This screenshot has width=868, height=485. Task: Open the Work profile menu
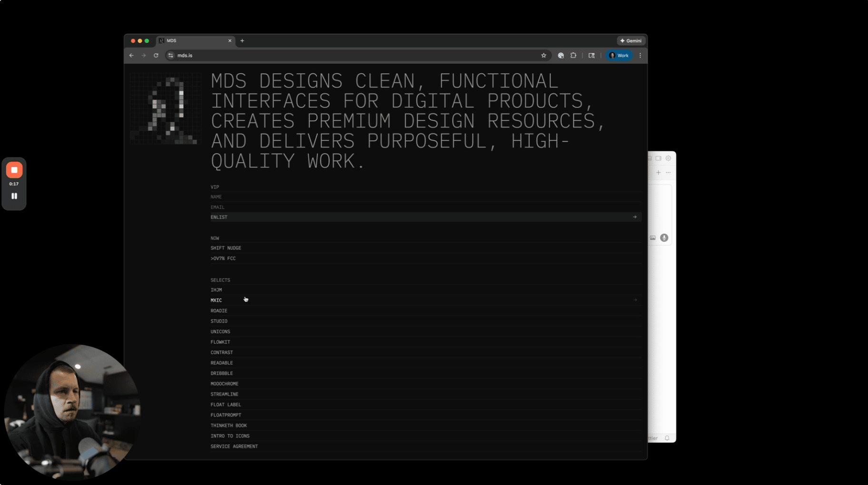pyautogui.click(x=619, y=56)
